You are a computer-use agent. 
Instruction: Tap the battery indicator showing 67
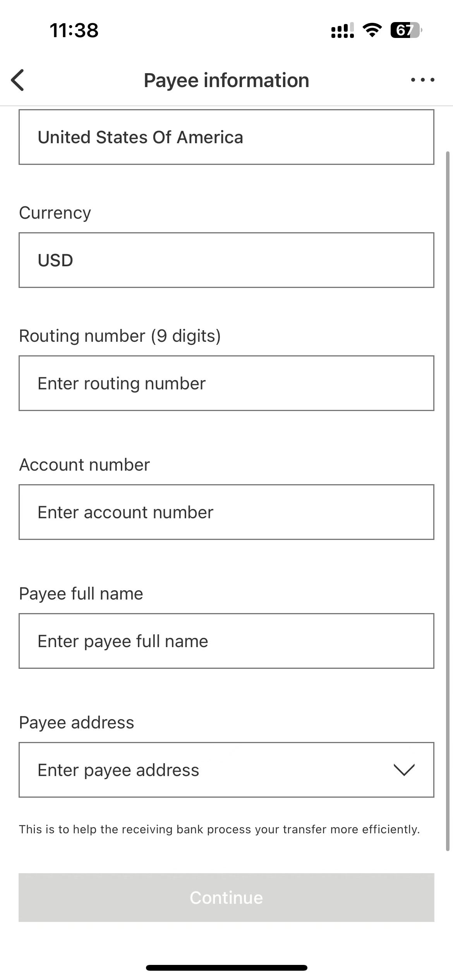click(406, 30)
